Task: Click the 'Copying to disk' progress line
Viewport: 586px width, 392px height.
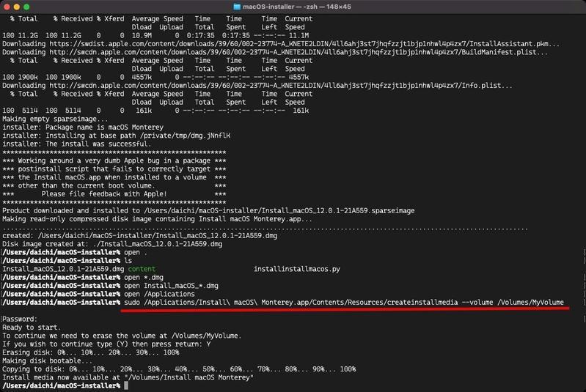Action: 179,369
